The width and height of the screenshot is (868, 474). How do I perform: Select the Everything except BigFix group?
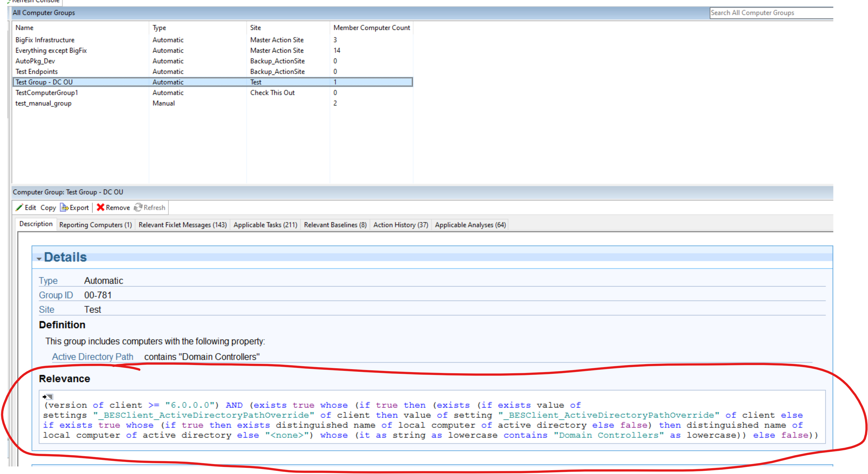tap(213, 51)
